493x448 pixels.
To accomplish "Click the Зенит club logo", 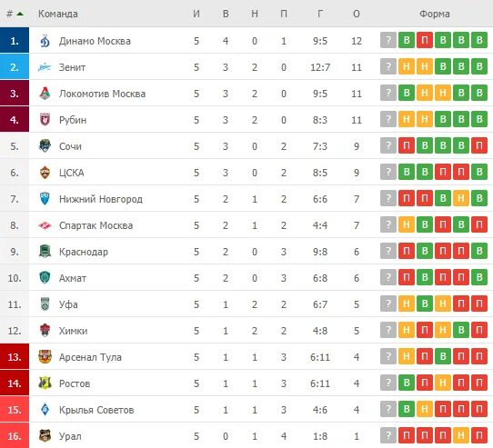I will pyautogui.click(x=45, y=67).
